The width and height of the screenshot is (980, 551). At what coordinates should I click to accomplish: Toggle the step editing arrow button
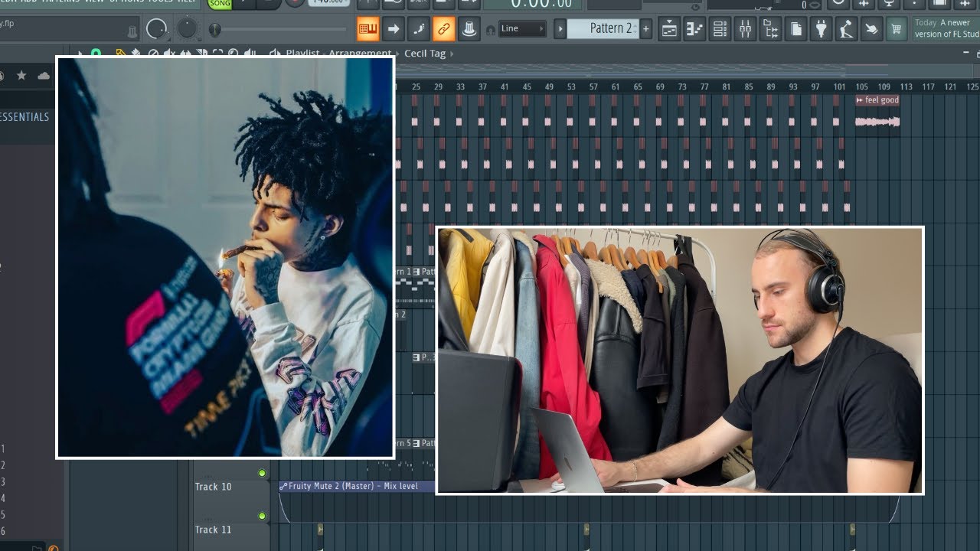394,29
